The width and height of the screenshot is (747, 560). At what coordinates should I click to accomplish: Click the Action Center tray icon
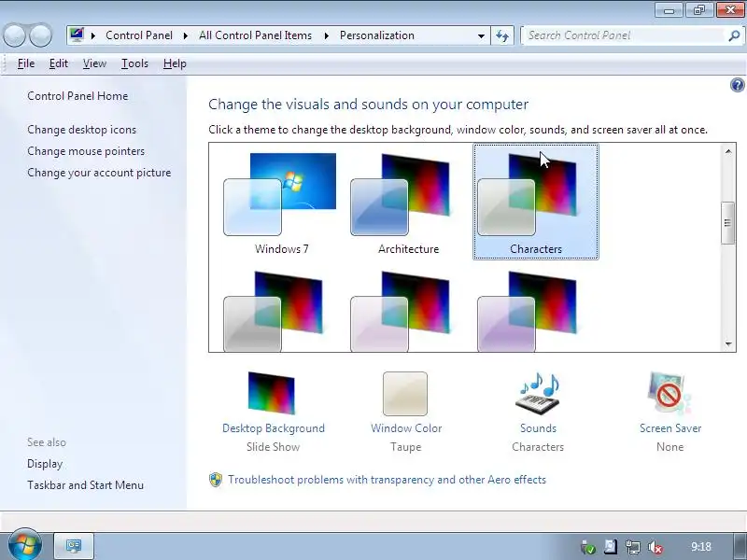[611, 547]
